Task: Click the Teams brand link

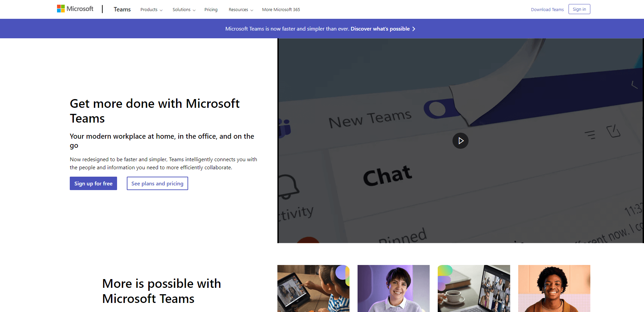Action: coord(122,9)
